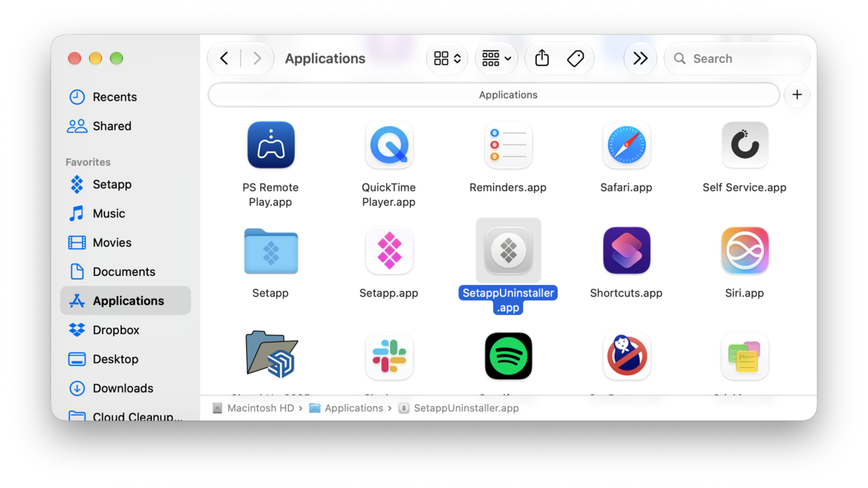Select the Stickies notes app icon
The image size is (868, 488).
[745, 356]
